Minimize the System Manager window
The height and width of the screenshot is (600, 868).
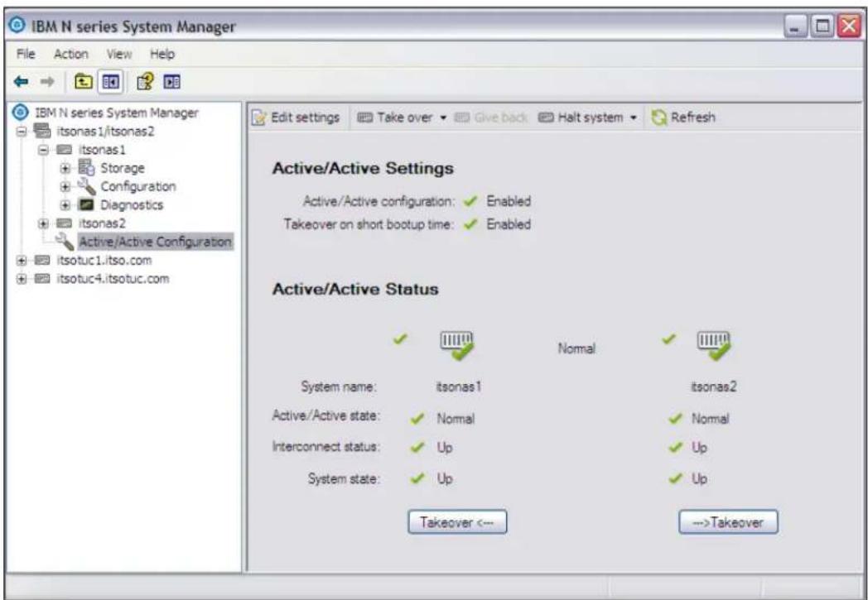(795, 26)
